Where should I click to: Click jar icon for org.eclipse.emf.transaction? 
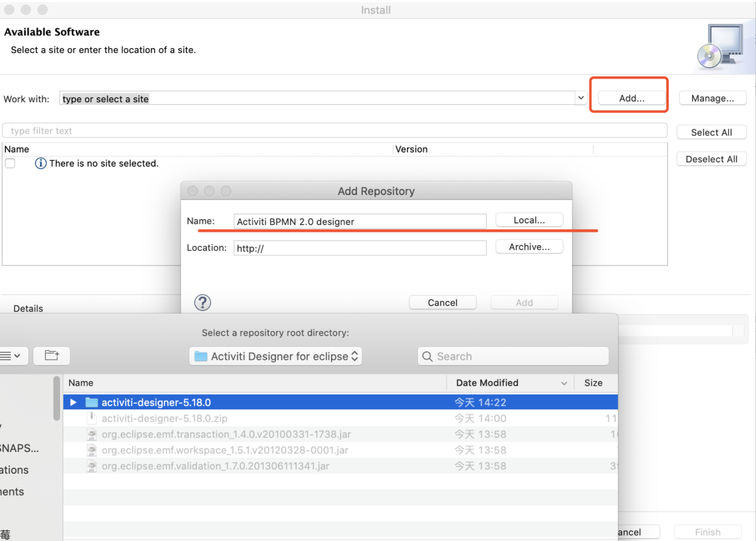pos(92,434)
